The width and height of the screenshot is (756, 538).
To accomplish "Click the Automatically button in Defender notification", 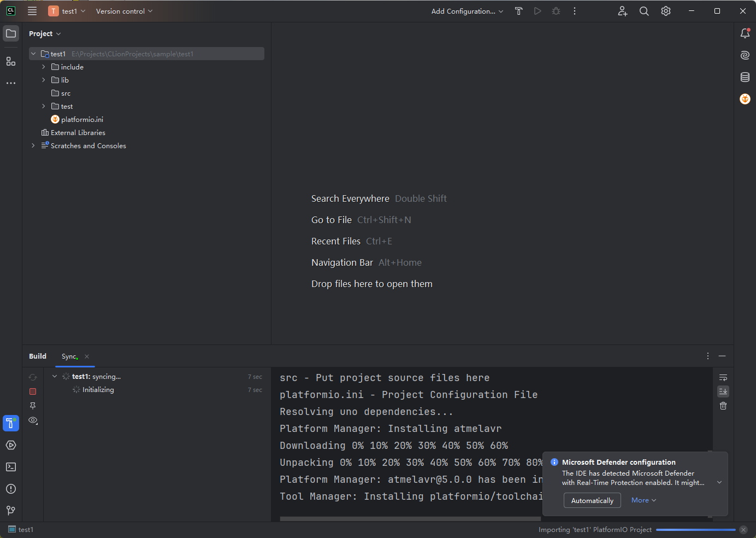I will pos(592,500).
